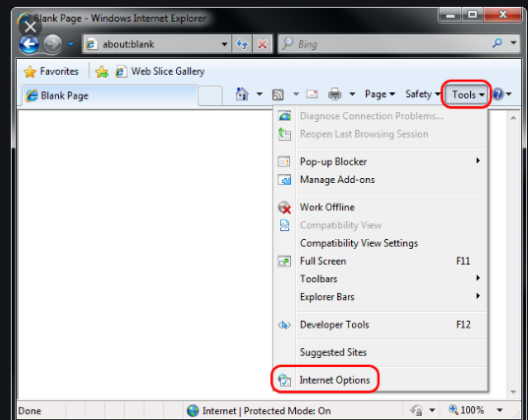This screenshot has height=420, width=528.
Task: Click the blue Help icon
Action: (x=499, y=94)
